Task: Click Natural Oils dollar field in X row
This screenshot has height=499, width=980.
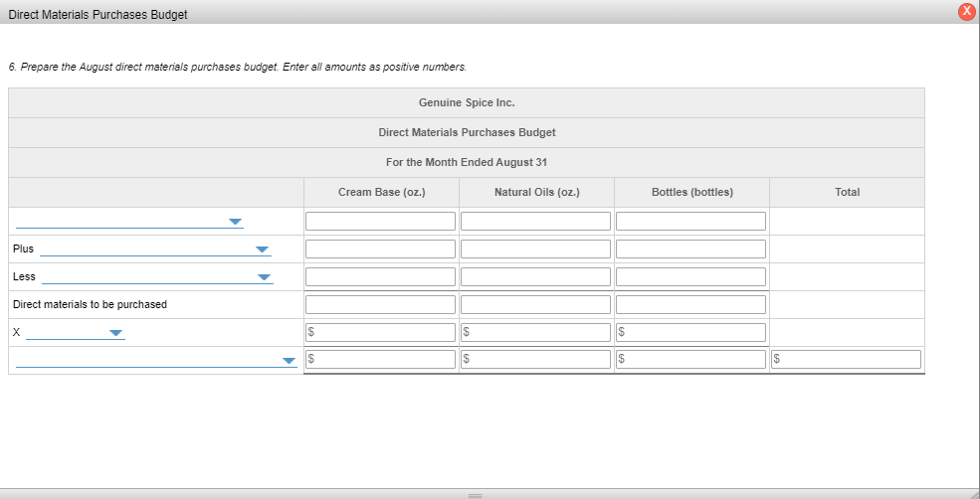Action: (535, 332)
